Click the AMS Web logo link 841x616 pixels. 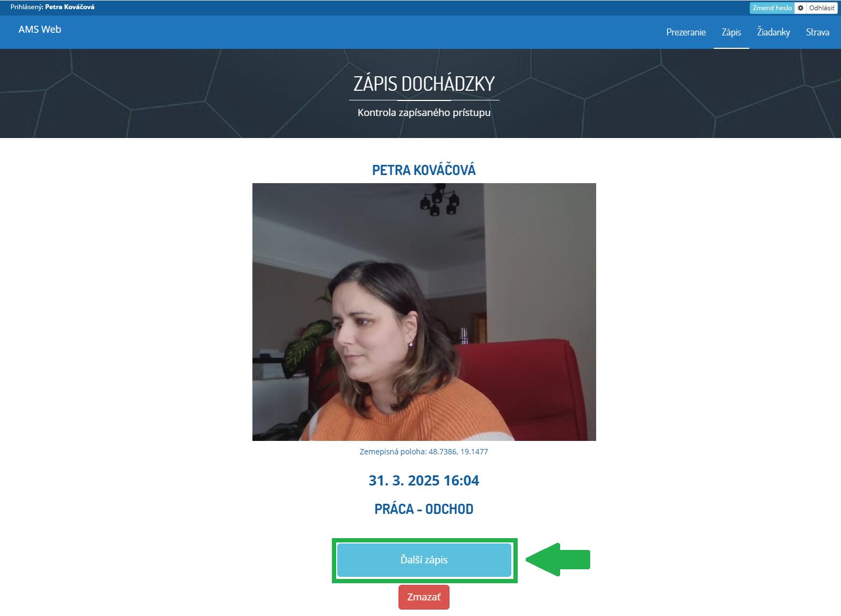click(39, 30)
